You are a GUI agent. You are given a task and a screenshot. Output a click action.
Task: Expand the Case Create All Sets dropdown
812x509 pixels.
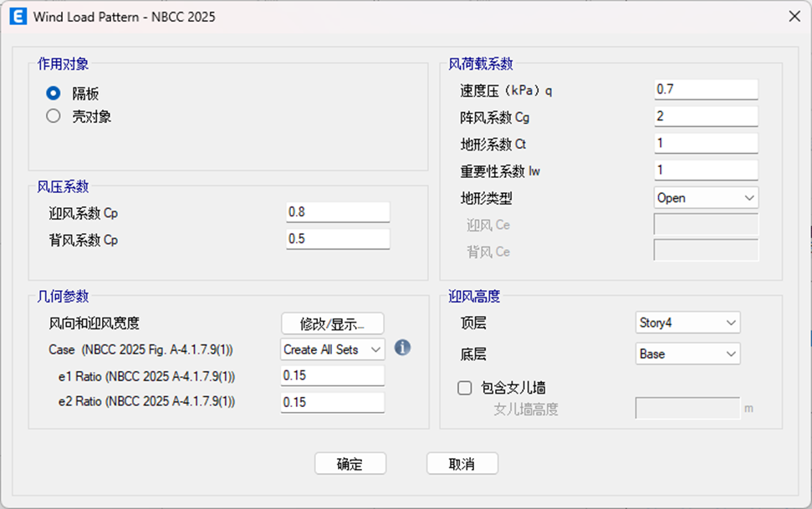(x=332, y=349)
